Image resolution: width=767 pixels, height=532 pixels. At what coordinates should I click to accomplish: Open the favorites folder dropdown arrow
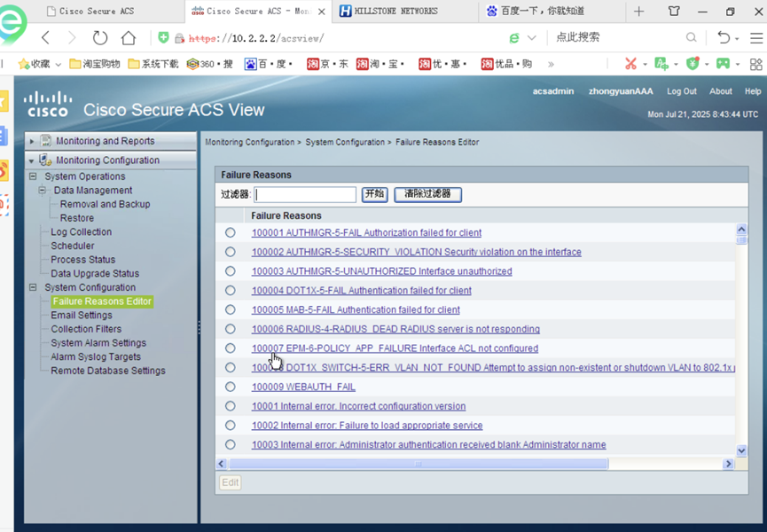pyautogui.click(x=59, y=64)
